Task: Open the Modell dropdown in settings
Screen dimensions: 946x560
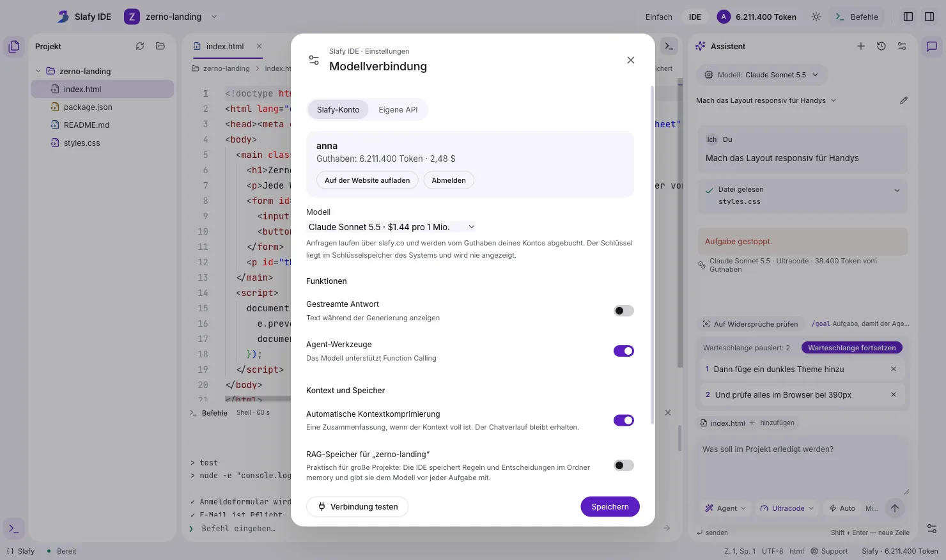Action: (391, 227)
